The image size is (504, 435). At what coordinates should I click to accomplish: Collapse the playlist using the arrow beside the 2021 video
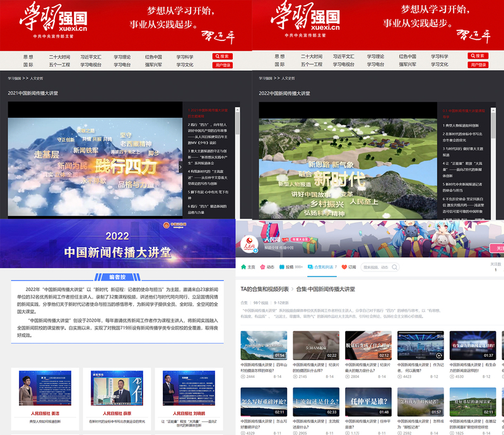coord(180,167)
